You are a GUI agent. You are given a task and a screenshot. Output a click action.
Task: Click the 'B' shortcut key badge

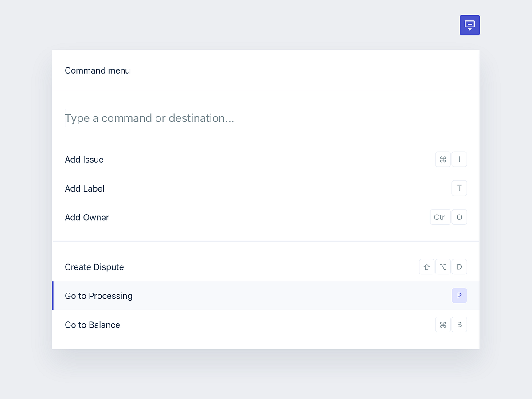point(459,325)
